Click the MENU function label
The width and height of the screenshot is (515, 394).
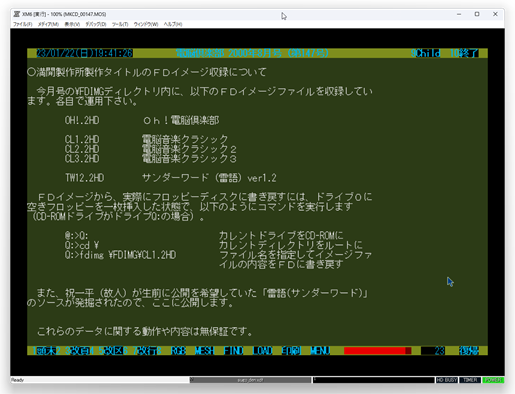tap(320, 351)
